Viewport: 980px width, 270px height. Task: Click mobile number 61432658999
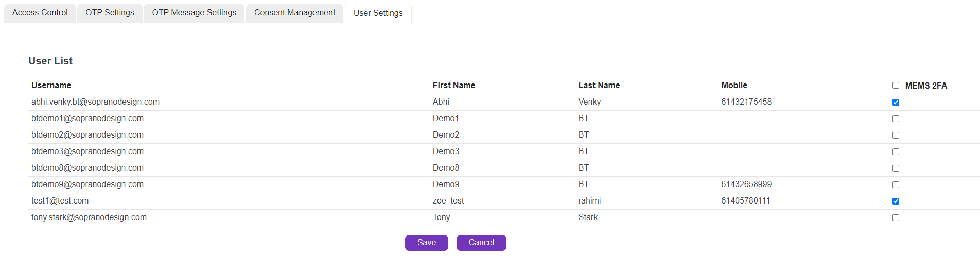coord(746,184)
